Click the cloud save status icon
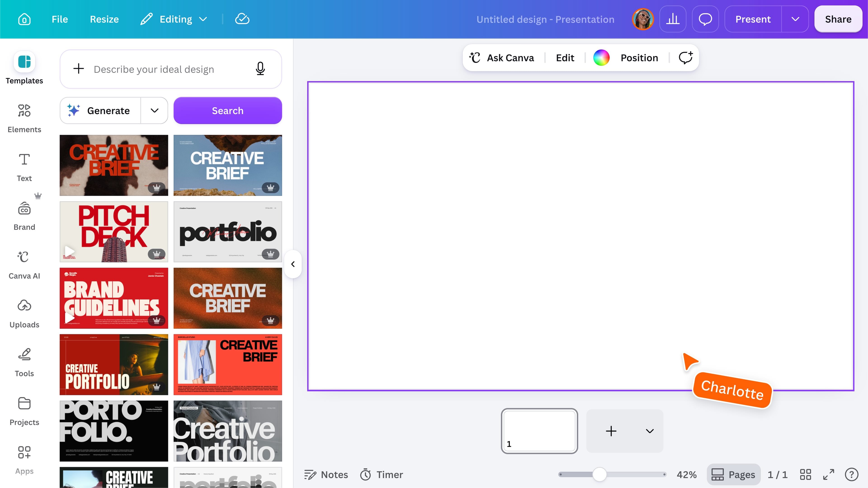 (242, 19)
